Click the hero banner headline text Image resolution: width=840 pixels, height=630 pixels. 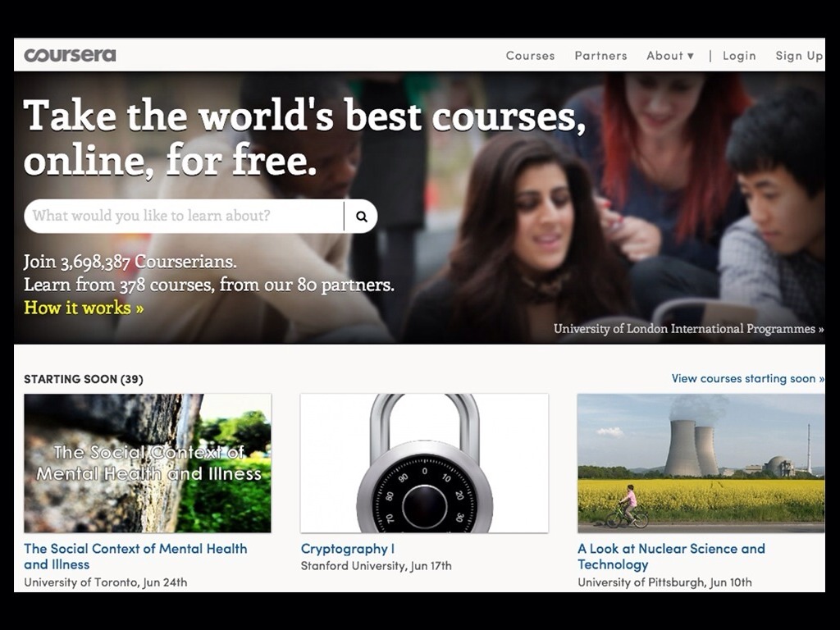tap(305, 138)
